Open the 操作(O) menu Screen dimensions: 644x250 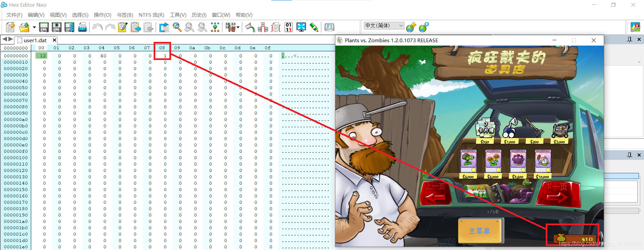pos(102,15)
